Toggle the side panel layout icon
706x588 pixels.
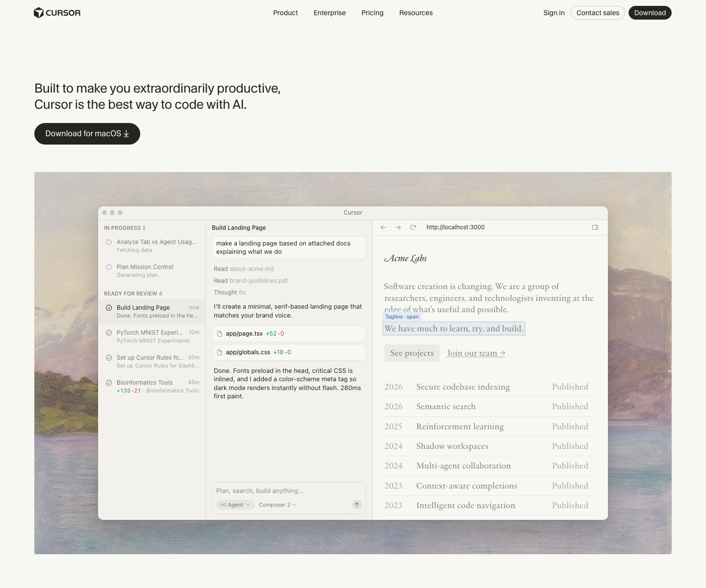595,227
